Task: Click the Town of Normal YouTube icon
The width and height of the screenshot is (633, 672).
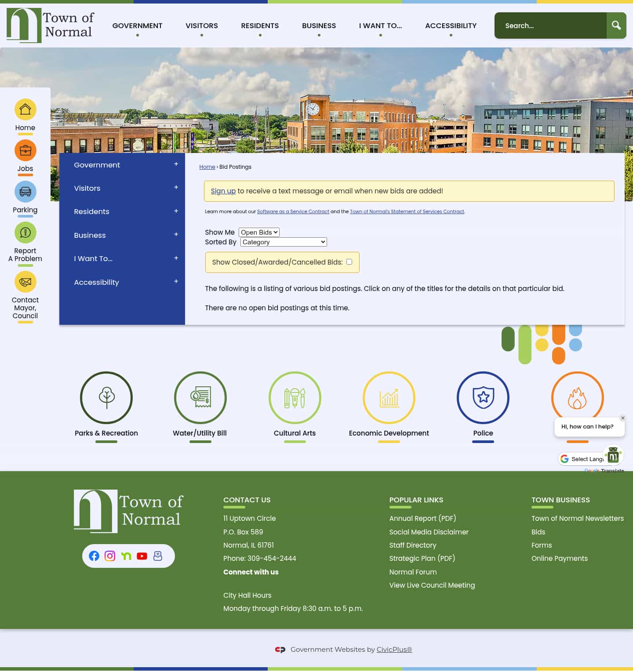Action: pyautogui.click(x=142, y=556)
